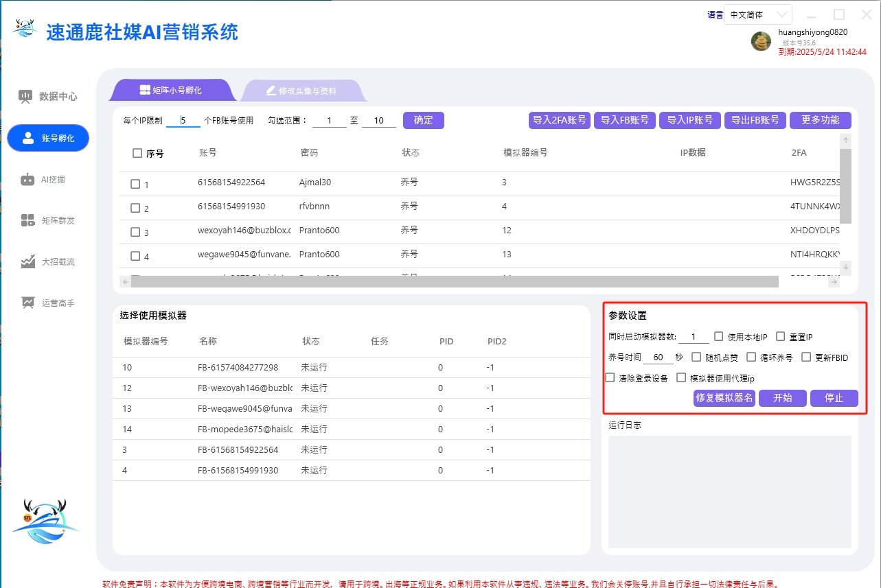The image size is (881, 588).
Task: Click 修复模拟器名 button
Action: pos(724,398)
